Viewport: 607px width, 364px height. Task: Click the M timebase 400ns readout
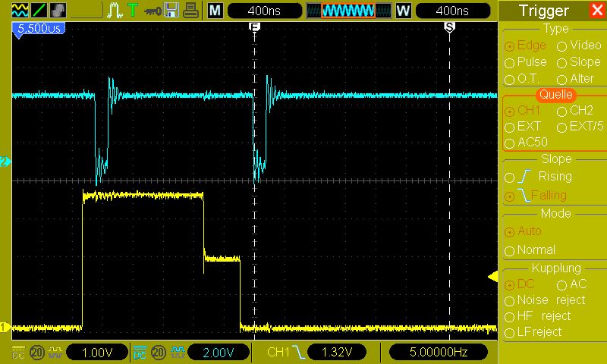point(265,11)
